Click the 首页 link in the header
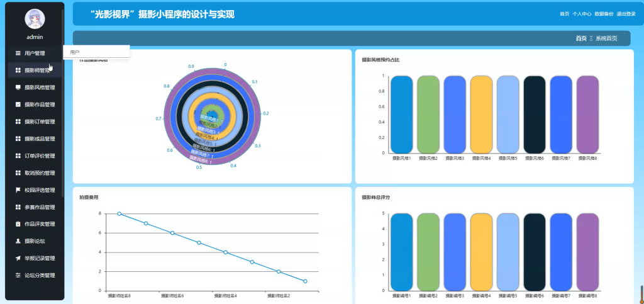Screen dimensions: 644x304 564,14
